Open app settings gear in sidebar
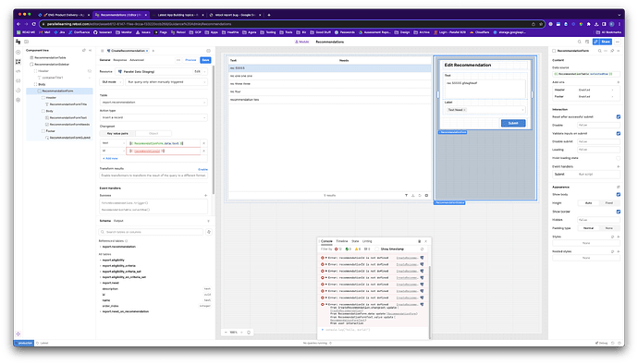This screenshot has height=364, width=638. [x=18, y=100]
